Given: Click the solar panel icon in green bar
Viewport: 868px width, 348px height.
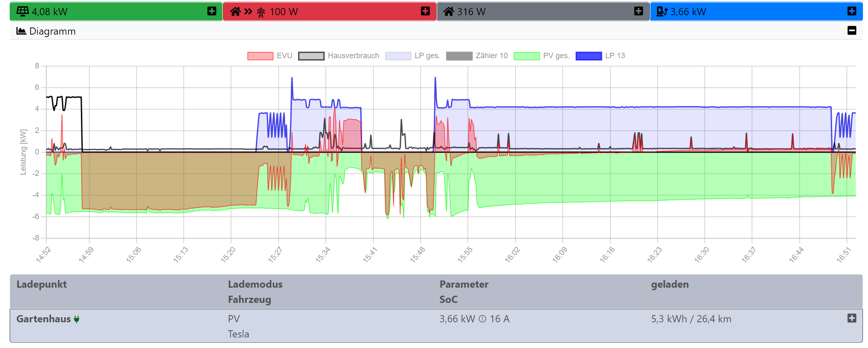Looking at the screenshot, I should 23,11.
